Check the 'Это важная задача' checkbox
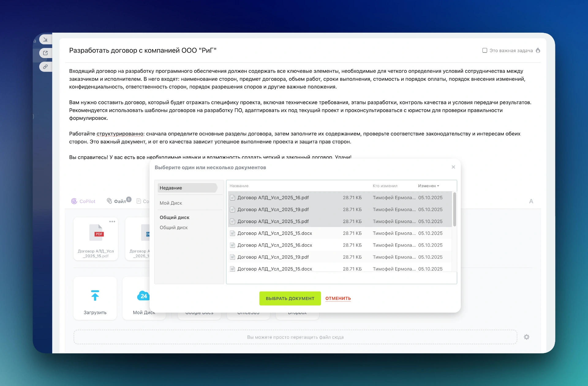This screenshot has height=386, width=588. [485, 50]
